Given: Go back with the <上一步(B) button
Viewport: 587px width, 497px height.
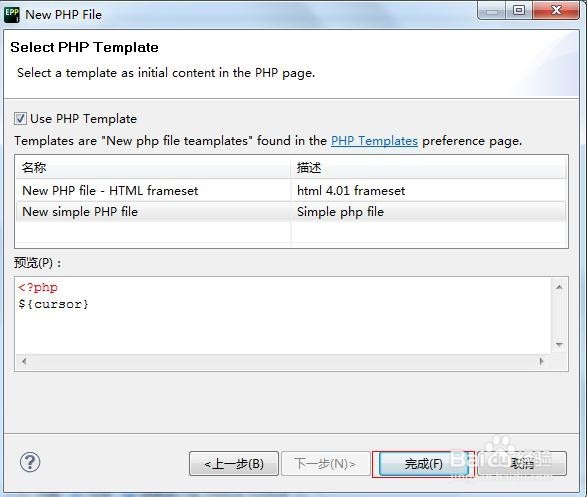Looking at the screenshot, I should 234,464.
